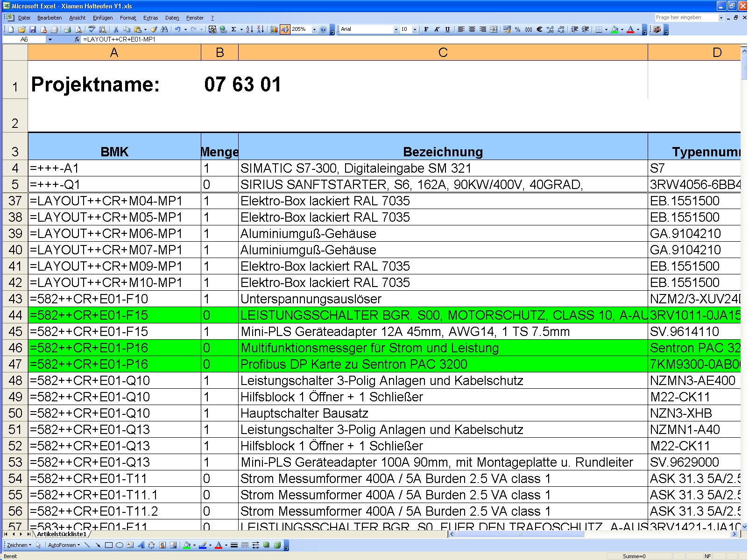Click the insert function fx button

click(77, 40)
